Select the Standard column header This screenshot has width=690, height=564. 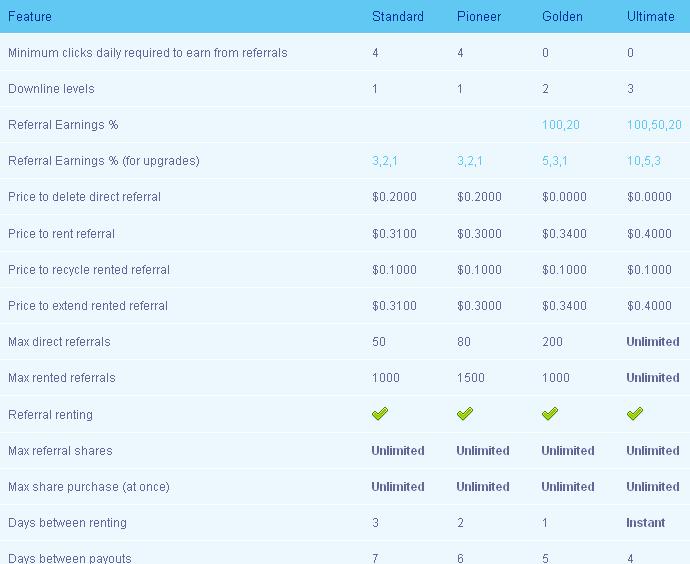coord(398,17)
